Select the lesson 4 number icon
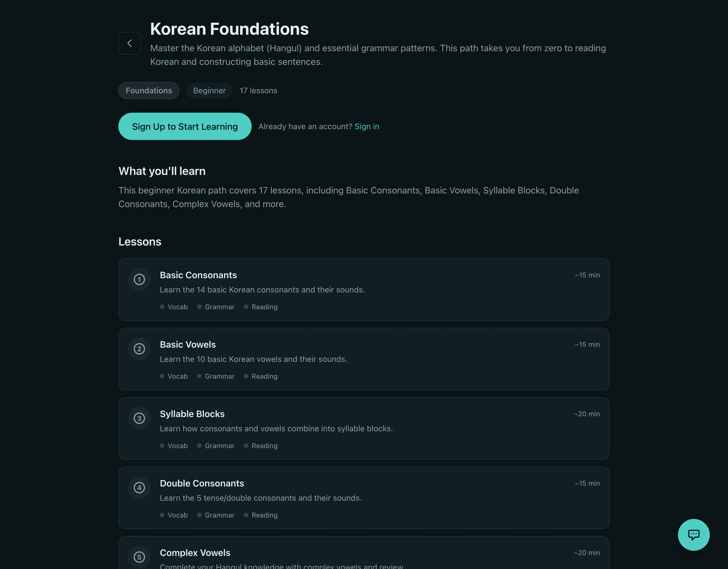 coord(139,487)
